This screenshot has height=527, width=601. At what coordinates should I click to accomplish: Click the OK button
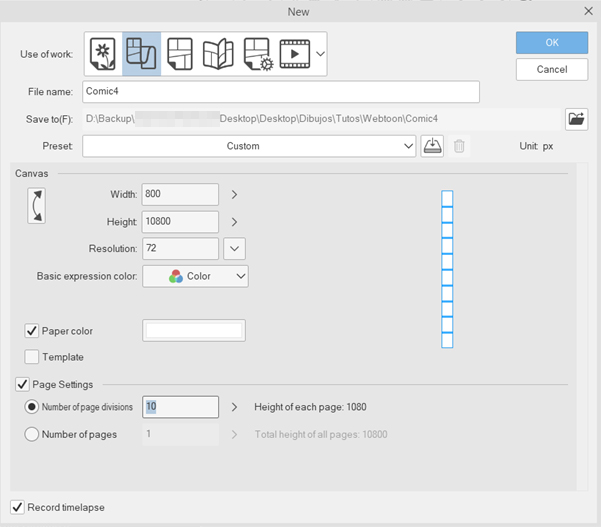click(552, 43)
